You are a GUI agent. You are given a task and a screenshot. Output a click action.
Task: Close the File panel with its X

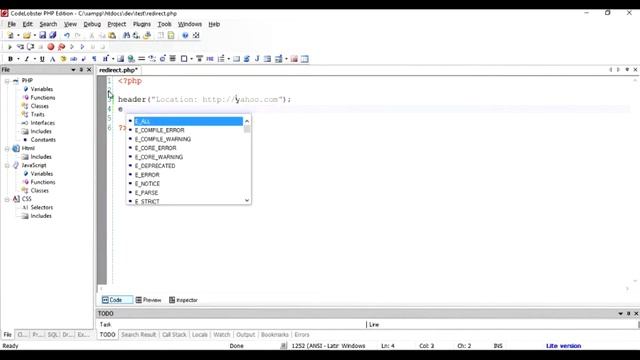pos(89,70)
